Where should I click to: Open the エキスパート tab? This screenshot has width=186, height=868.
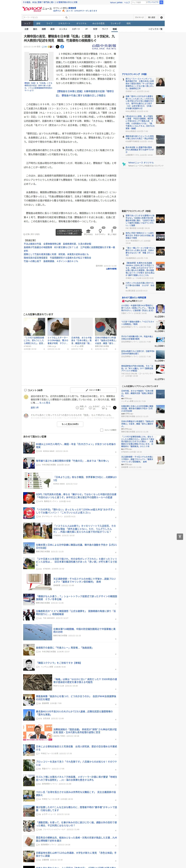[64, 23]
